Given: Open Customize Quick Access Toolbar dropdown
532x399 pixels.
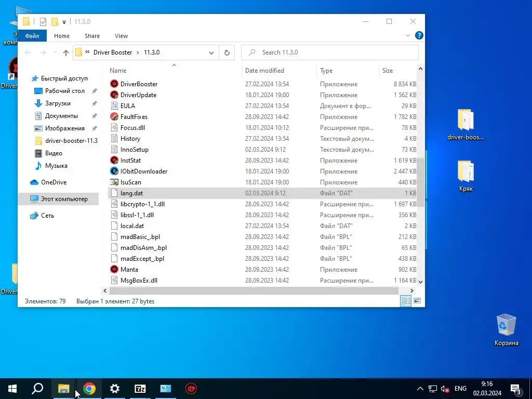Looking at the screenshot, I should pos(64,22).
